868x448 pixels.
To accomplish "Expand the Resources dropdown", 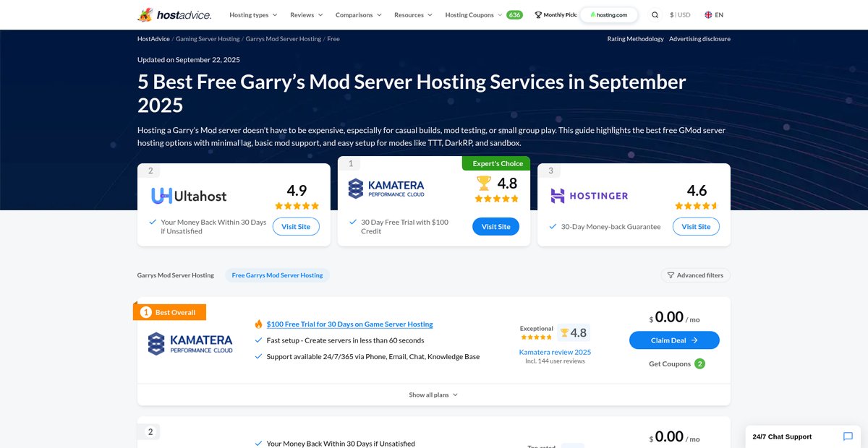I will point(413,14).
